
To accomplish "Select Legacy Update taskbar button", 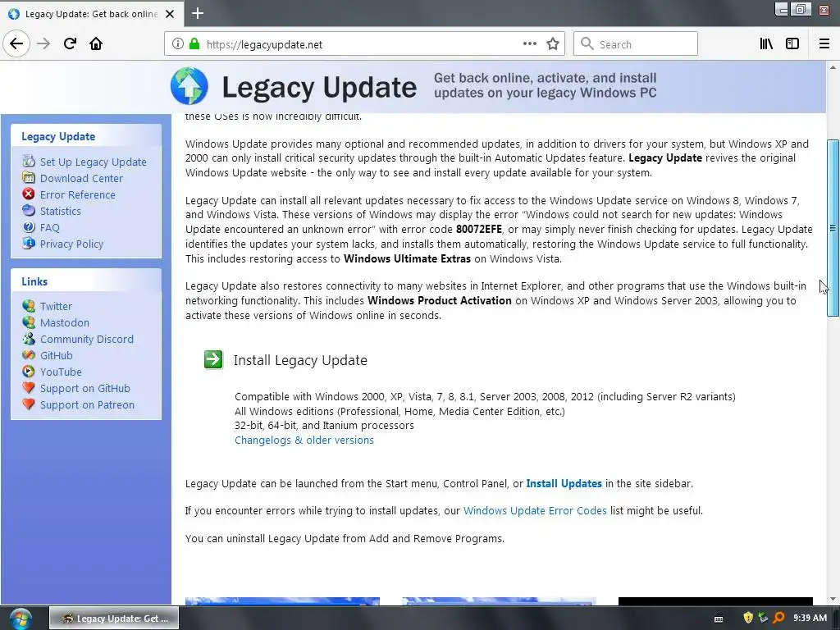I will click(x=114, y=619).
